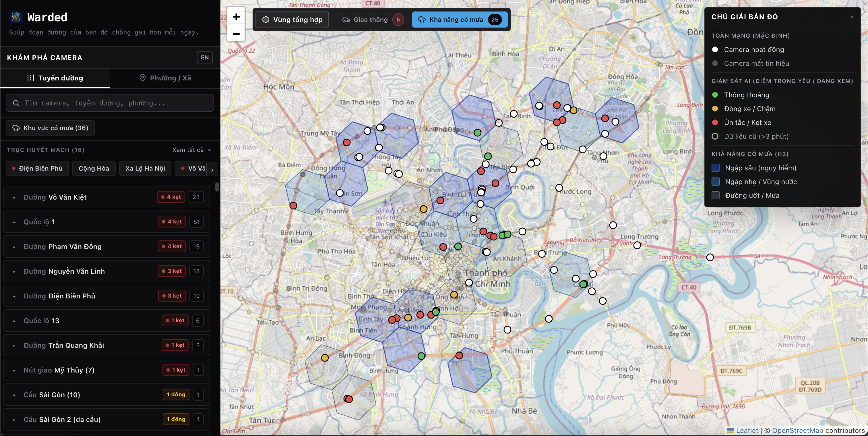Select Xa Lộ Hà Nội route chip
Viewport: 868px width, 436px height.
[x=145, y=168]
